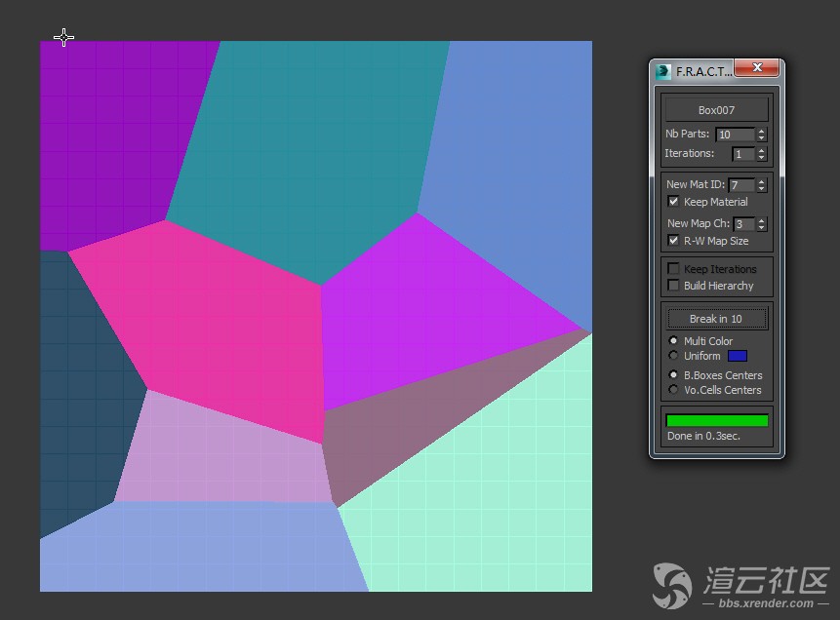Increase Iterations with up spinner arrow
The width and height of the screenshot is (840, 620).
[x=761, y=150]
